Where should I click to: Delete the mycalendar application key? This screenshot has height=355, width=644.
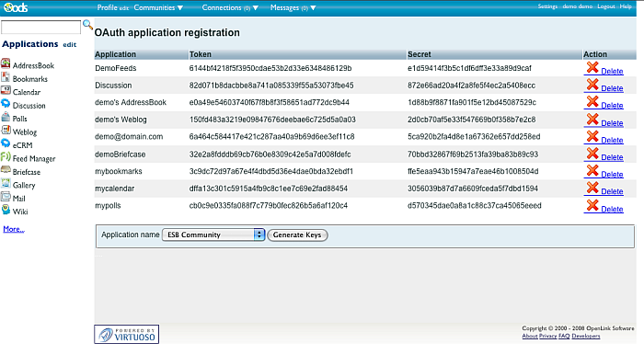(612, 191)
